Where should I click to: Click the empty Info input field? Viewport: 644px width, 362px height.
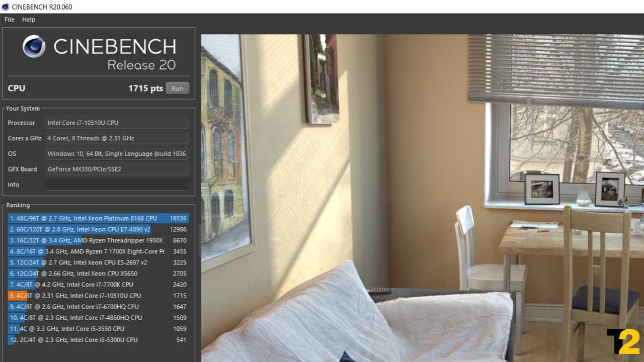[117, 185]
